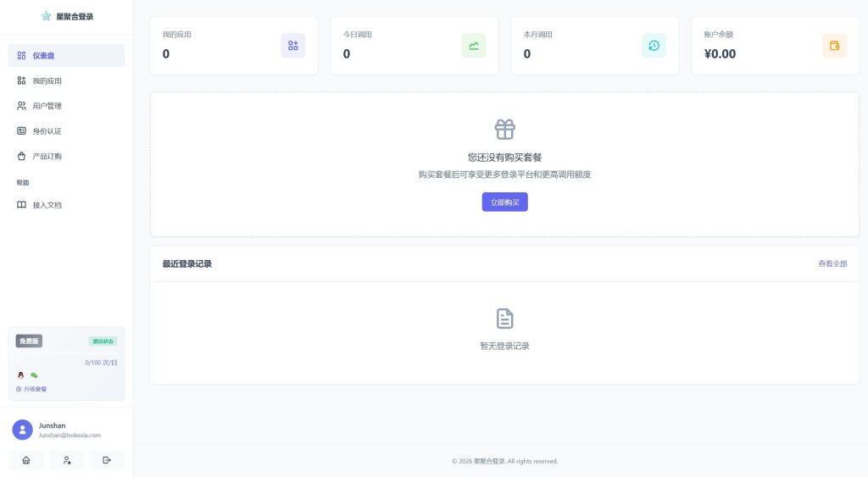868x477 pixels.
Task: Click the 我的应用 stat card icon
Action: (292, 46)
